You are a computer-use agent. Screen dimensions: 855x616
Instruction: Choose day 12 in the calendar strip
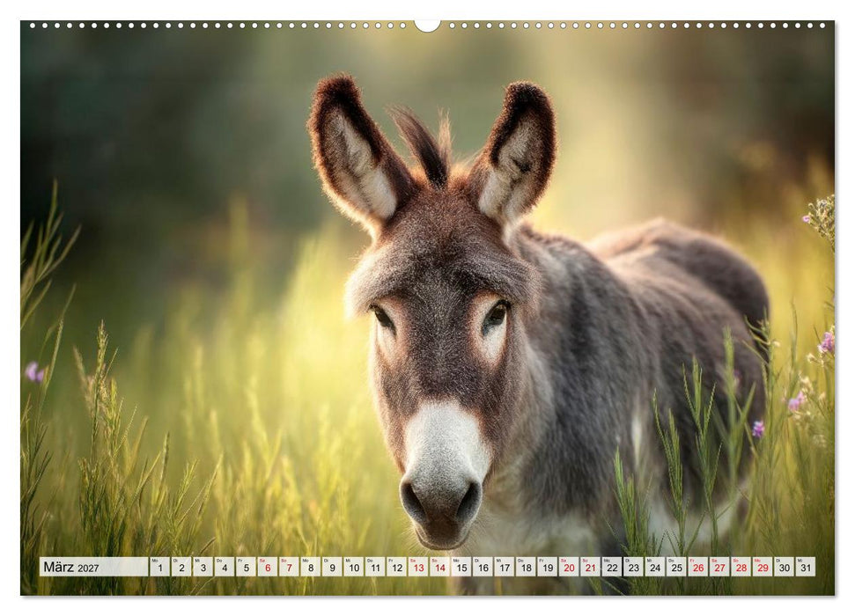[396, 567]
